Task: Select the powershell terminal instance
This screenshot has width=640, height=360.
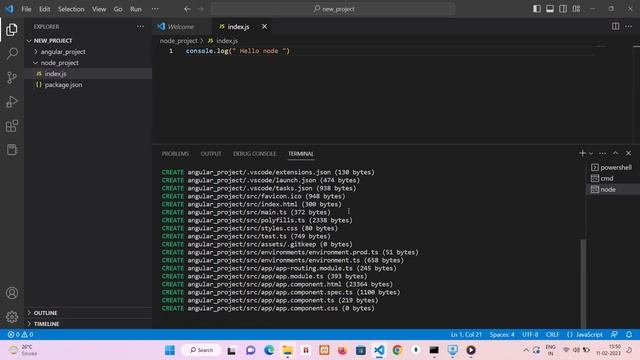Action: coord(613,167)
